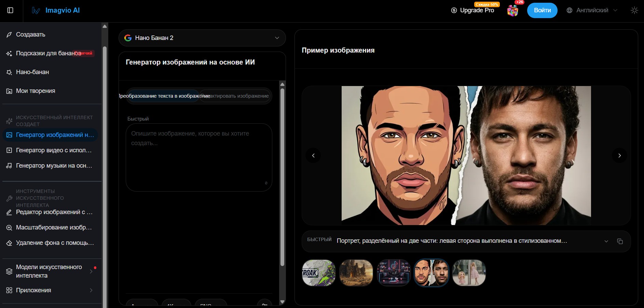Show next example image arrow
Screen dimensions: 644x308
coord(619,155)
